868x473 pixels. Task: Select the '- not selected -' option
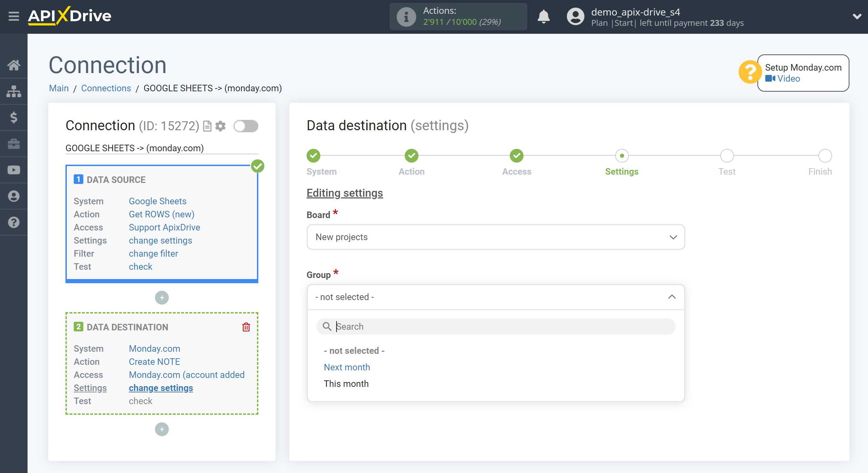coord(354,351)
